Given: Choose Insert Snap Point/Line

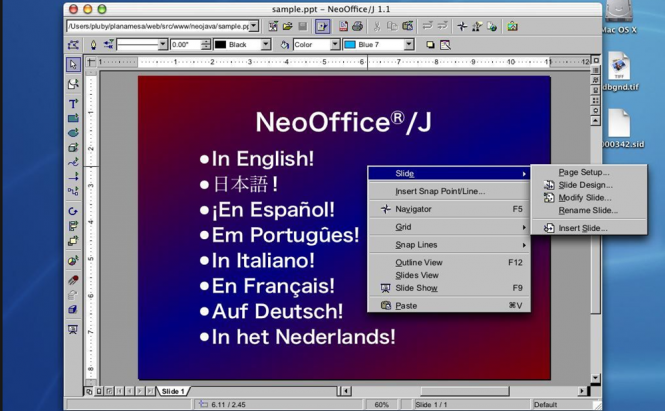Looking at the screenshot, I should point(449,191).
